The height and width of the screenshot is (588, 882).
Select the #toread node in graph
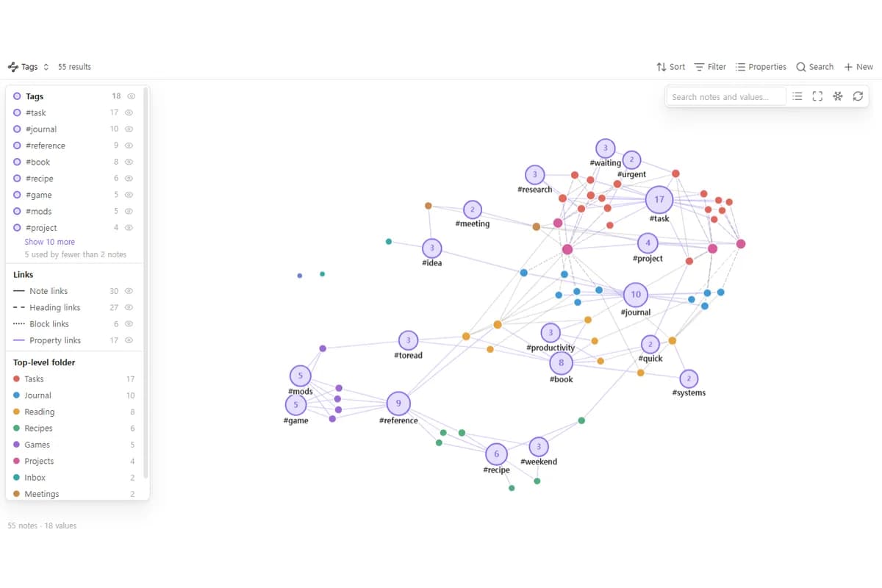click(408, 340)
